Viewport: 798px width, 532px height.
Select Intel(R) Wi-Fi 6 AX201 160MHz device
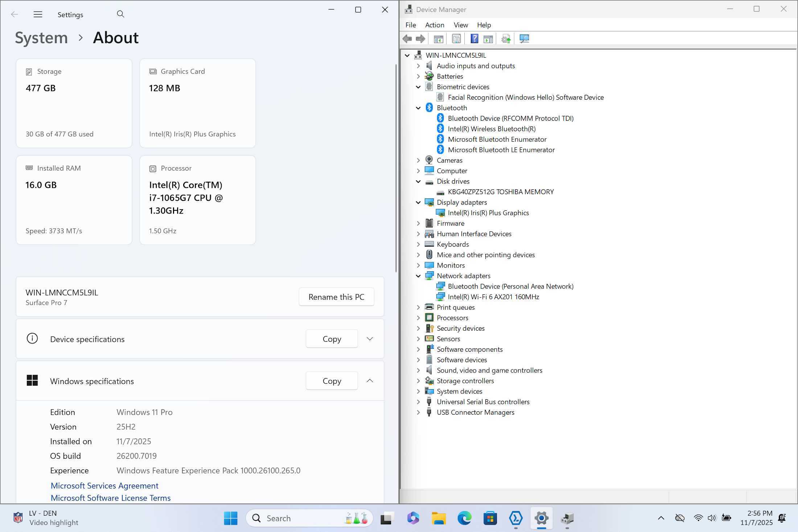pyautogui.click(x=493, y=297)
